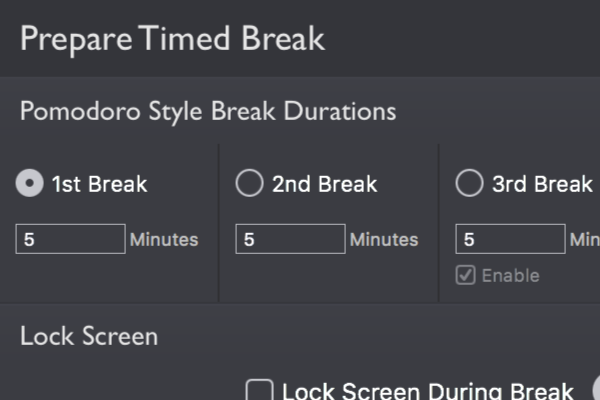Focus the 2nd Break minutes field
This screenshot has height=400, width=600.
tap(290, 239)
